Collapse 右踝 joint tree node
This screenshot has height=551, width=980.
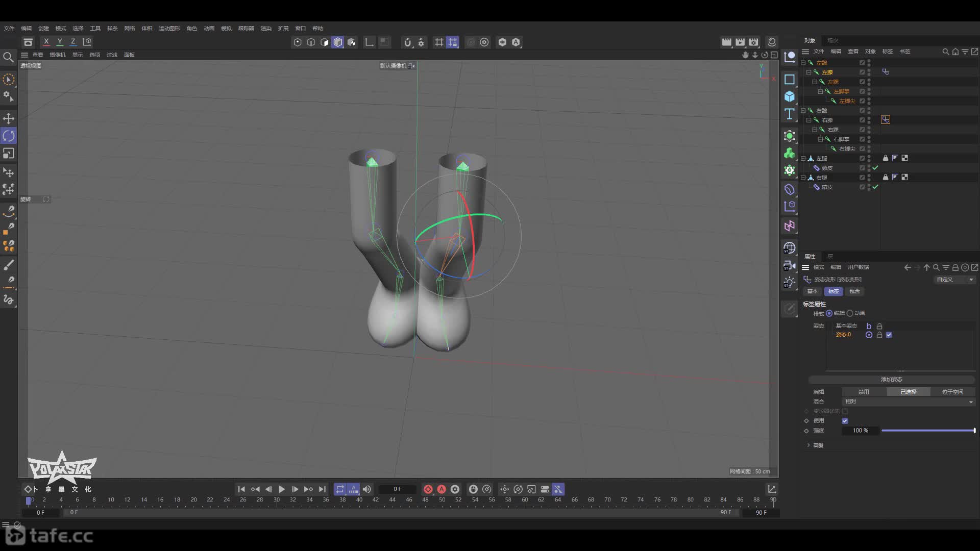click(815, 130)
